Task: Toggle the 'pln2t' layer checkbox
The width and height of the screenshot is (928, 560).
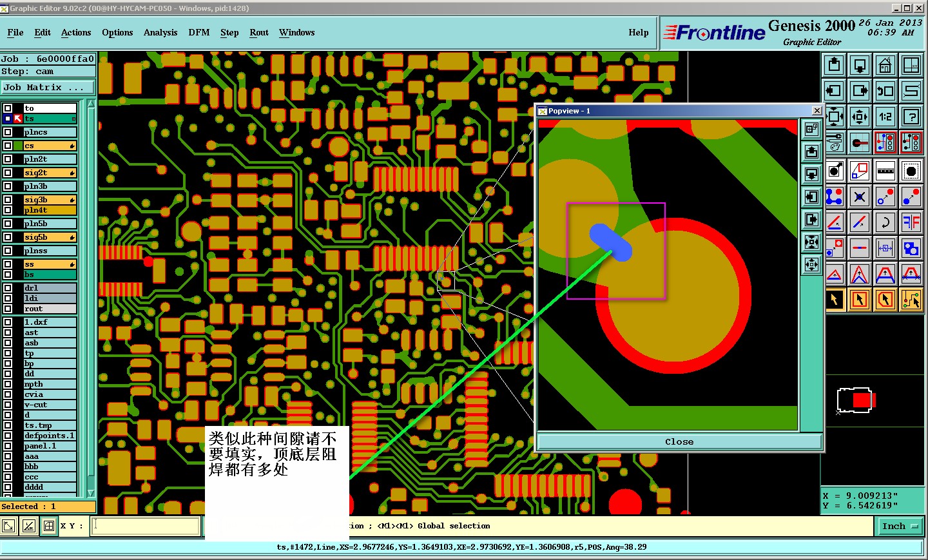Action: [x=8, y=159]
